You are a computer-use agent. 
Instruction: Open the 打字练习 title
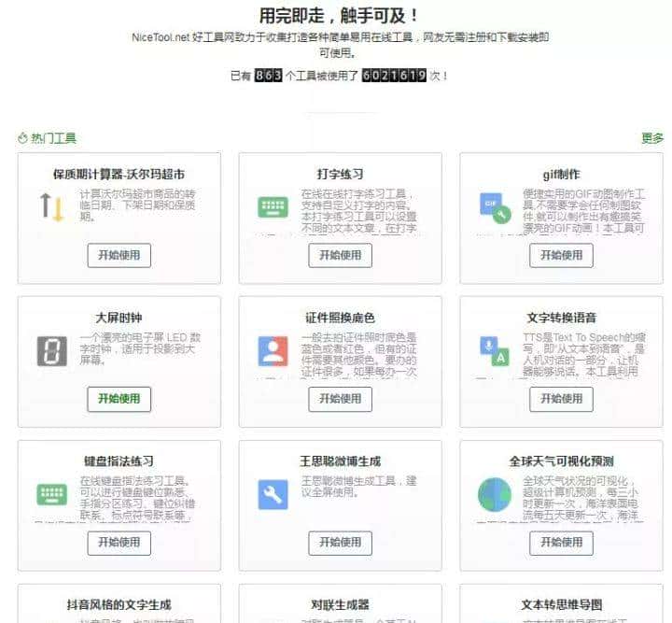(x=341, y=174)
